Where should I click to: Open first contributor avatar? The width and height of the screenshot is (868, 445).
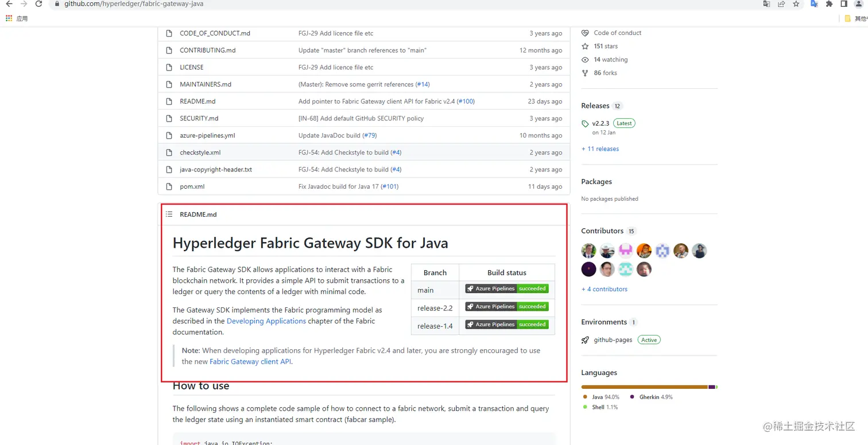coord(589,251)
